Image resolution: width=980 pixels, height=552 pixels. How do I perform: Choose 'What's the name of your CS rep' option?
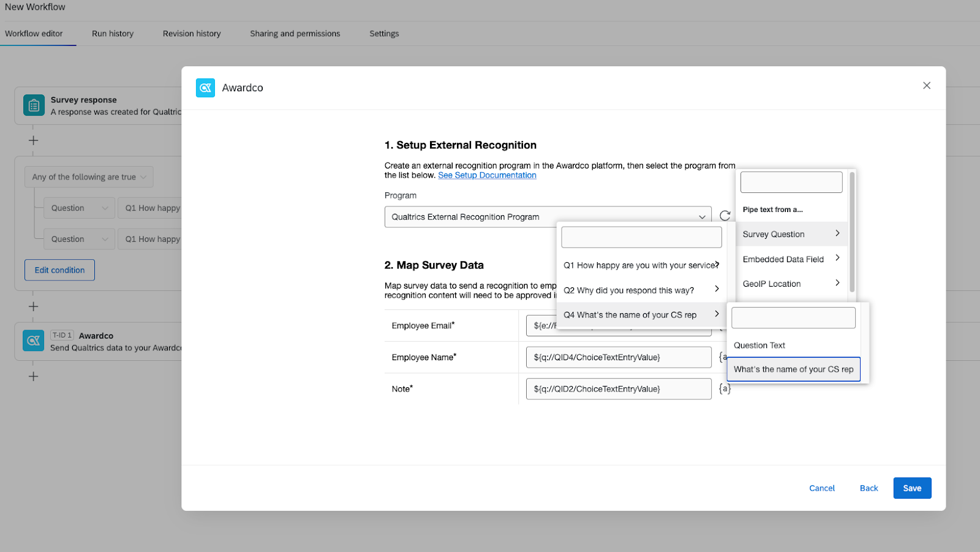click(x=793, y=369)
